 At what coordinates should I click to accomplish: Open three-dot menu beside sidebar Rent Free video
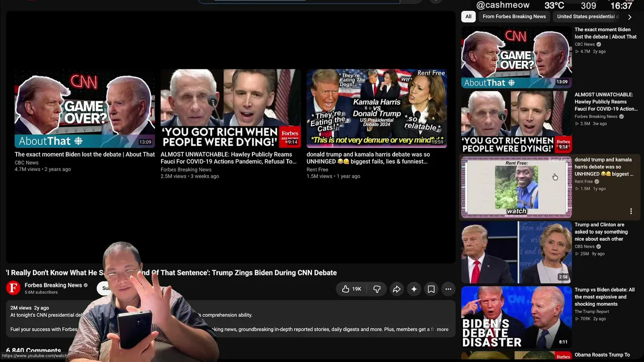[x=631, y=211]
